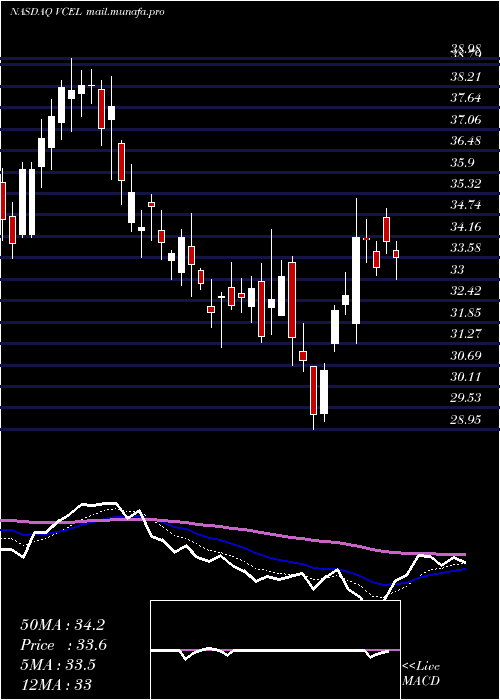This screenshot has width=500, height=700.
Task: Click the 31.85 price axis label
Action: tap(466, 312)
